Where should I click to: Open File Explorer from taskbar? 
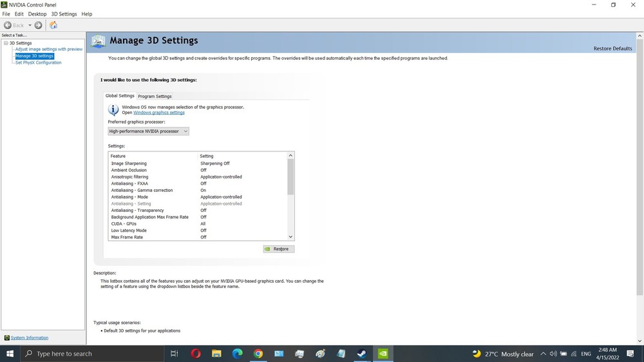(216, 354)
